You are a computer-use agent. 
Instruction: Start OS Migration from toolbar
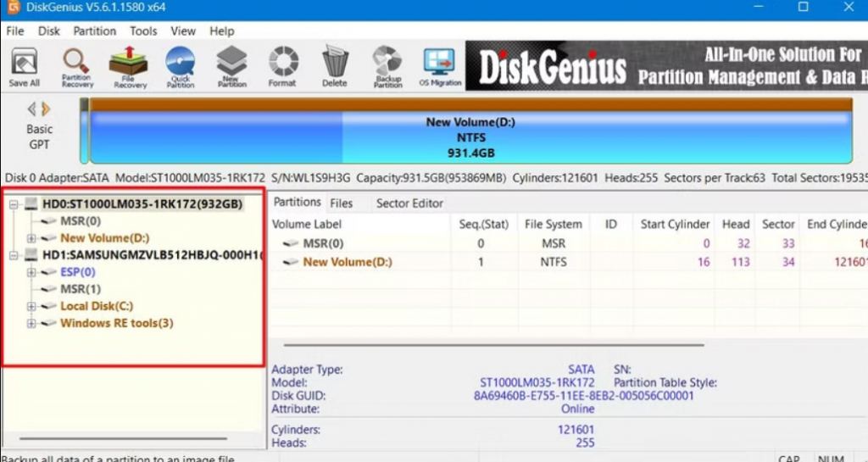coord(441,67)
